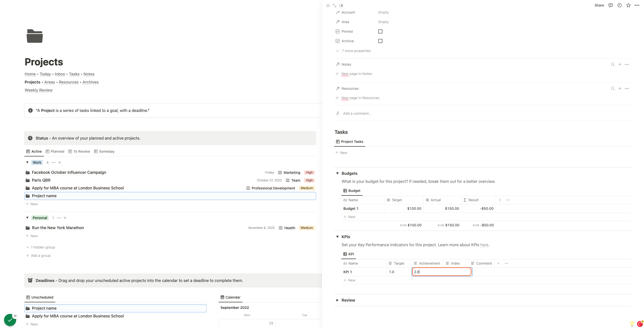Show the 1 hidden group
The image size is (644, 328).
point(41,247)
